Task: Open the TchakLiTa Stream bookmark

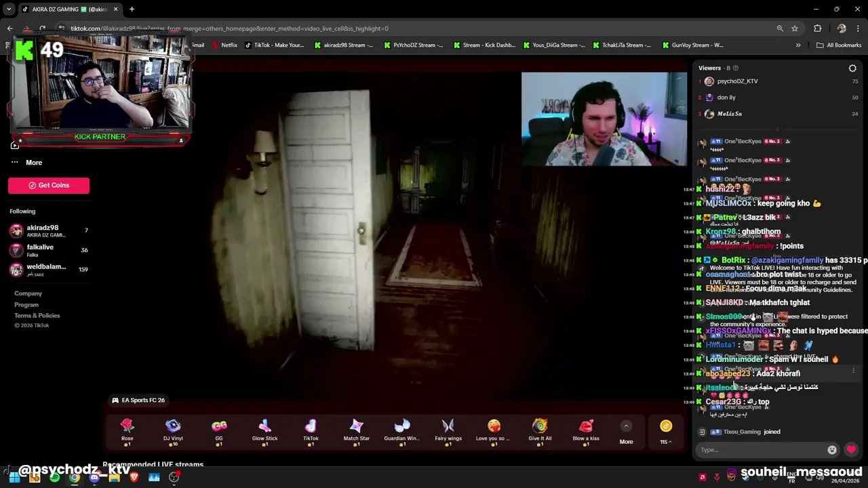Action: pyautogui.click(x=621, y=45)
